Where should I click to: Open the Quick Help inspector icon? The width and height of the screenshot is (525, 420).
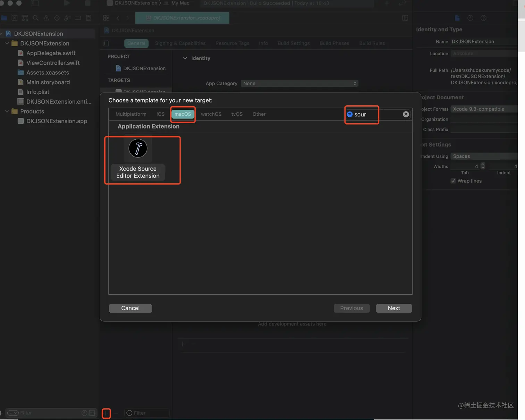pos(483,18)
